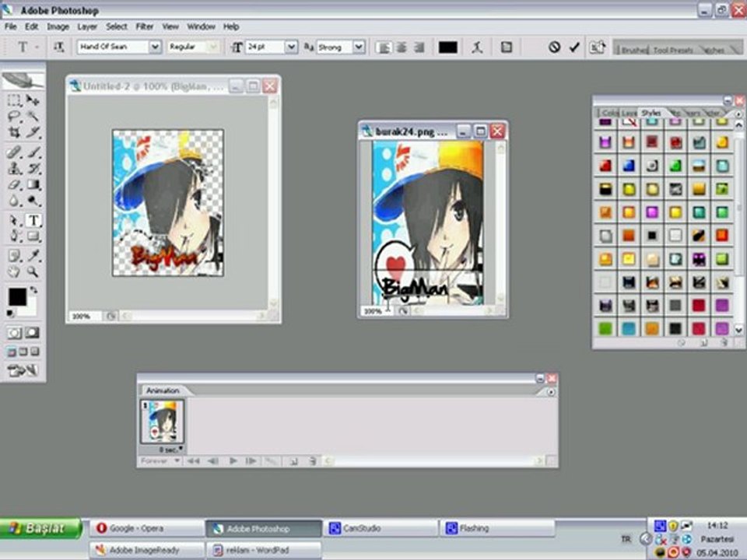Select the Eyedropper tool
747x560 pixels.
tap(33, 256)
